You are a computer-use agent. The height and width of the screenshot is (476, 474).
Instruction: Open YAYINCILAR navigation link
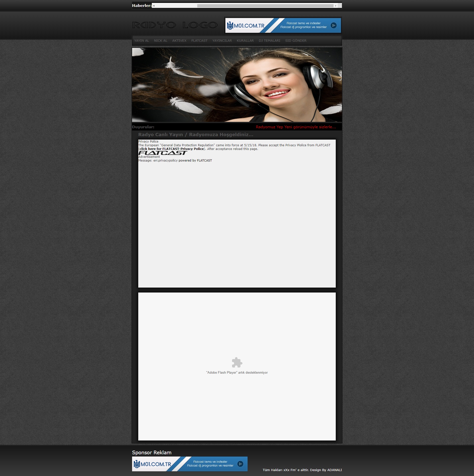pos(222,41)
